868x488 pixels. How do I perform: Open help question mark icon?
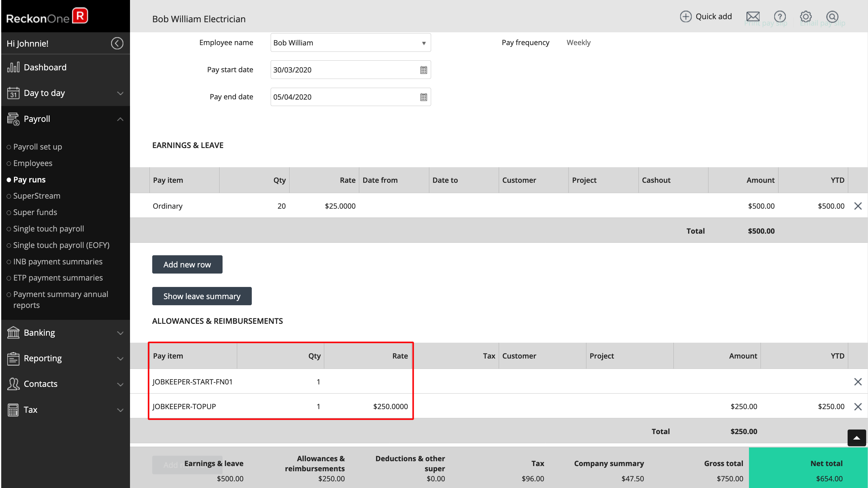[780, 16]
